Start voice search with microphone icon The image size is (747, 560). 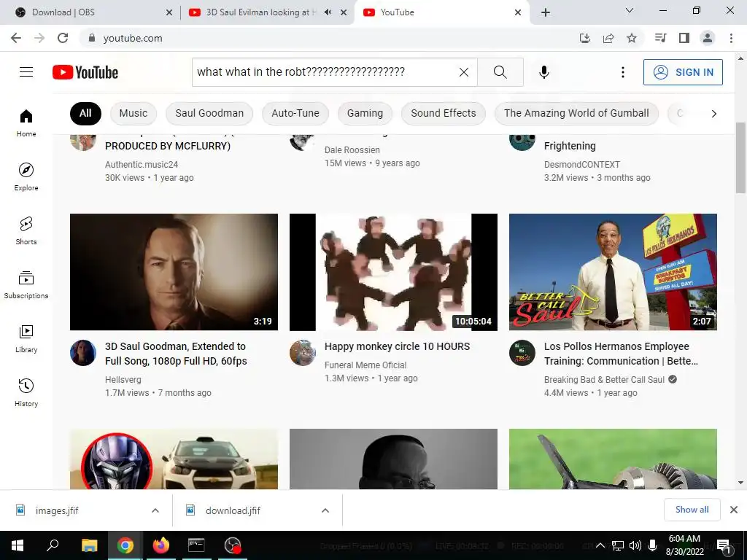click(x=544, y=72)
